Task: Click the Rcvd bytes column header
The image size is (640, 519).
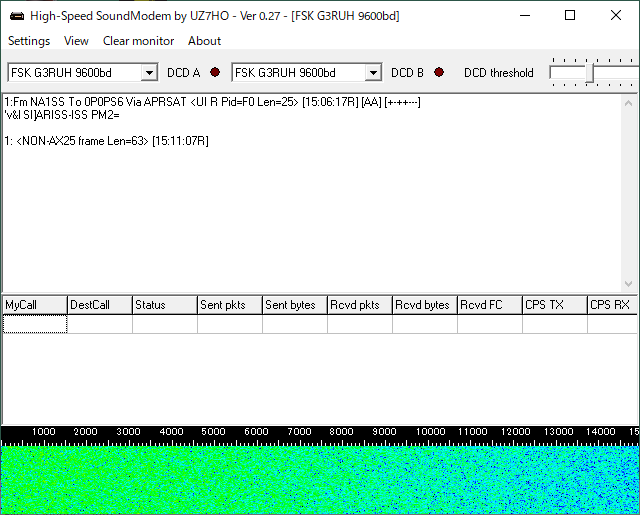Action: [x=425, y=305]
